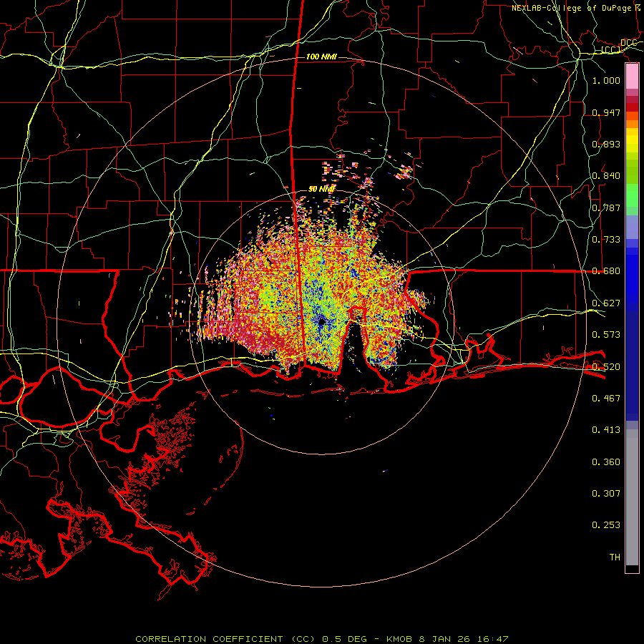Click the 0.467 scale value
The width and height of the screenshot is (644, 644).
point(606,399)
